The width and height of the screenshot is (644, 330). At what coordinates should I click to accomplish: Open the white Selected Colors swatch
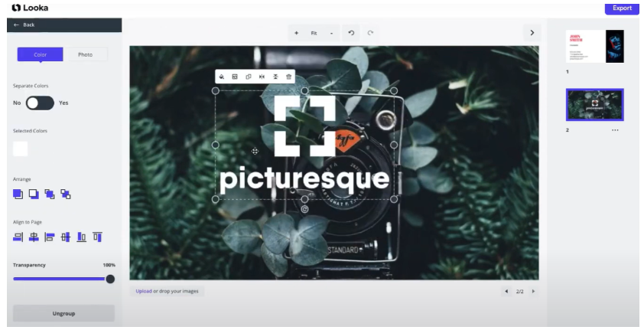[x=21, y=149]
